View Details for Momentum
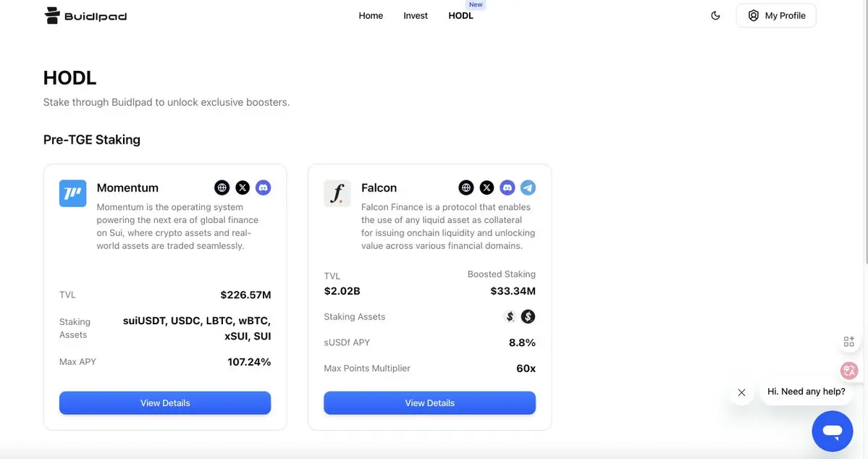The image size is (868, 459). pyautogui.click(x=165, y=403)
